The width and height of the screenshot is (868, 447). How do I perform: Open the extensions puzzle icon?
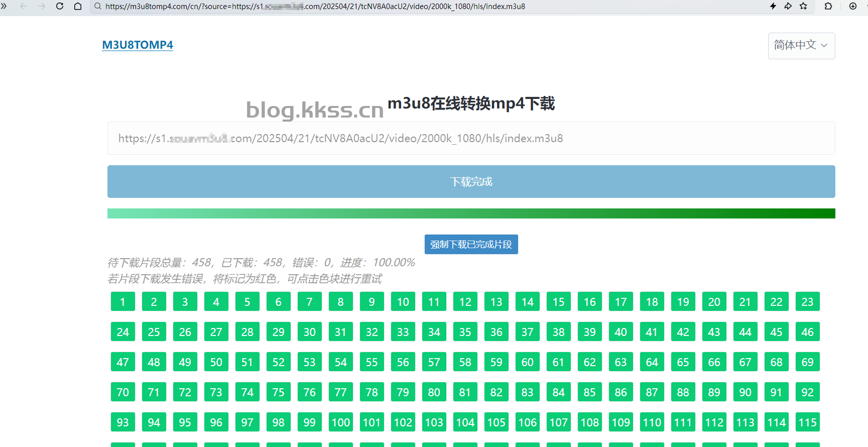pyautogui.click(x=828, y=7)
